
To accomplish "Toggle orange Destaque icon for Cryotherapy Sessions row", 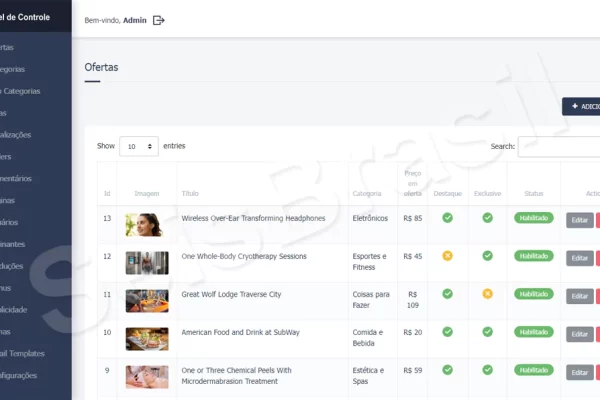I will 447,256.
